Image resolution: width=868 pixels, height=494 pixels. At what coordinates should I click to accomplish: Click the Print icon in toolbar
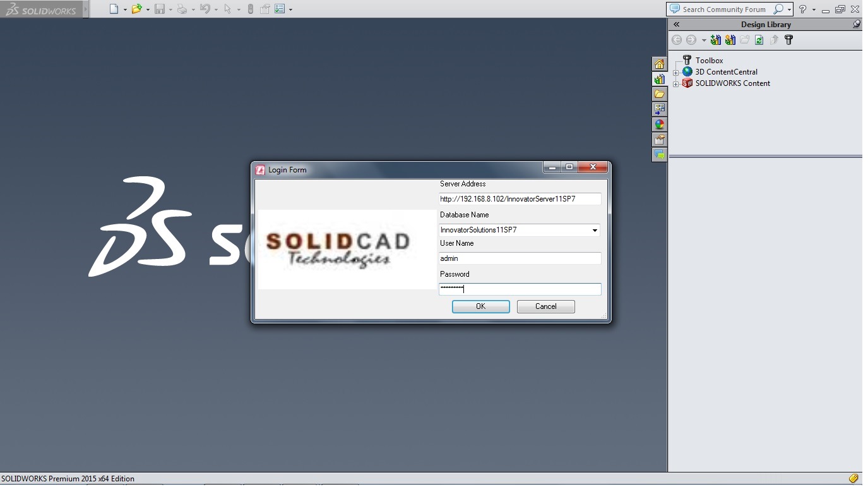[182, 9]
